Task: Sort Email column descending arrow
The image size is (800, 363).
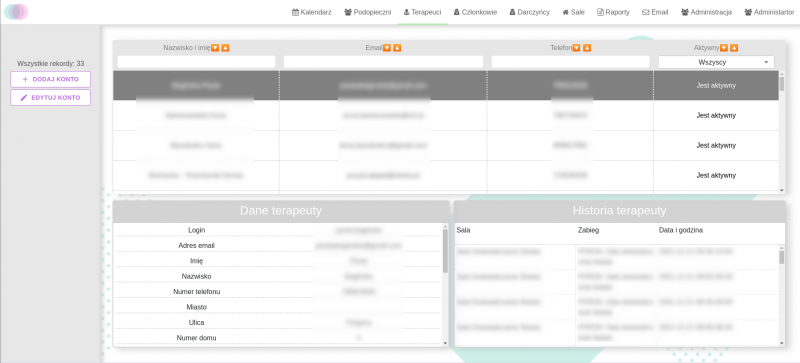Action: pos(387,48)
